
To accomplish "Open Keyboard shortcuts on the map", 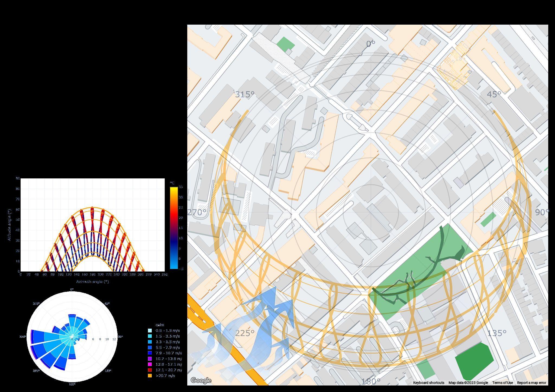I will point(428,383).
